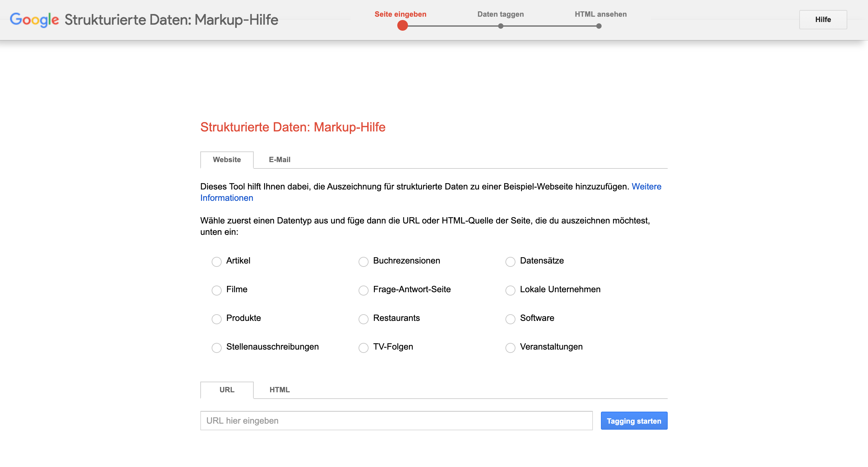Click the Daten taggen progress dot
Screen dimensions: 868x467
[500, 26]
